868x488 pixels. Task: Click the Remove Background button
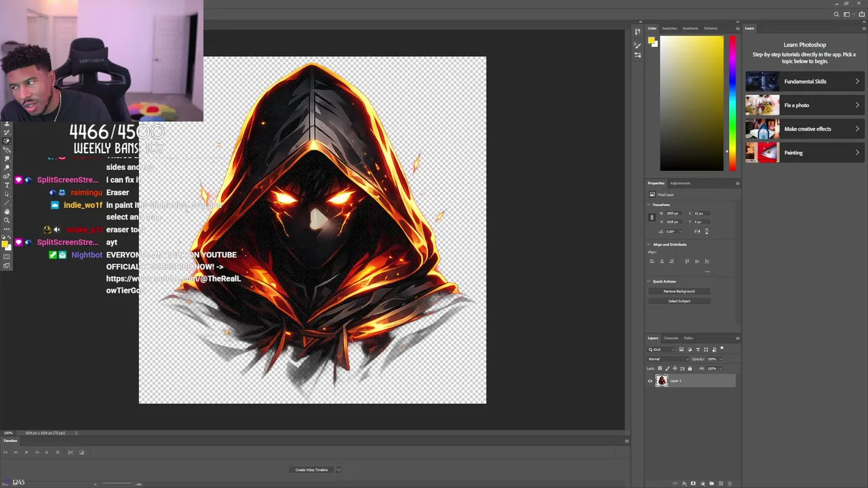pyautogui.click(x=679, y=291)
